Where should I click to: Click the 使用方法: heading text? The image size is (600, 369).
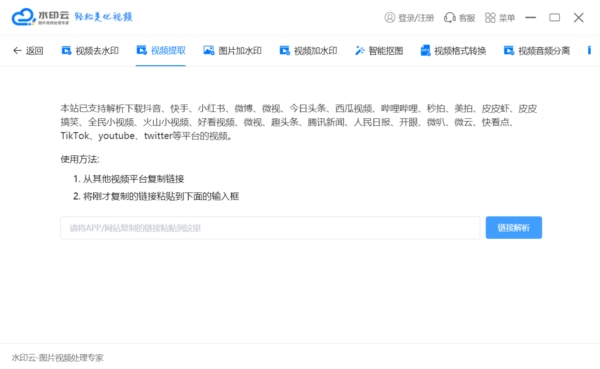tap(80, 159)
